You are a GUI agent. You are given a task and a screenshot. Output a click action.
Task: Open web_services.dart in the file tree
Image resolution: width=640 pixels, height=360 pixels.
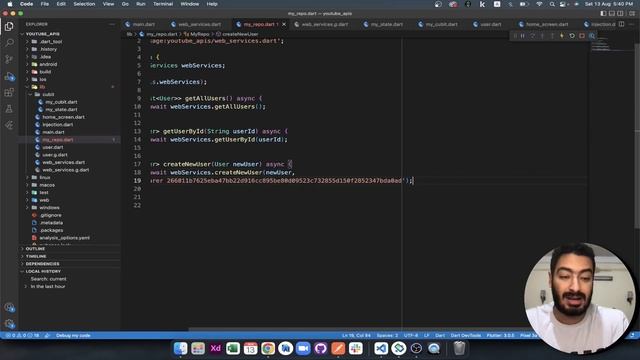[64, 162]
